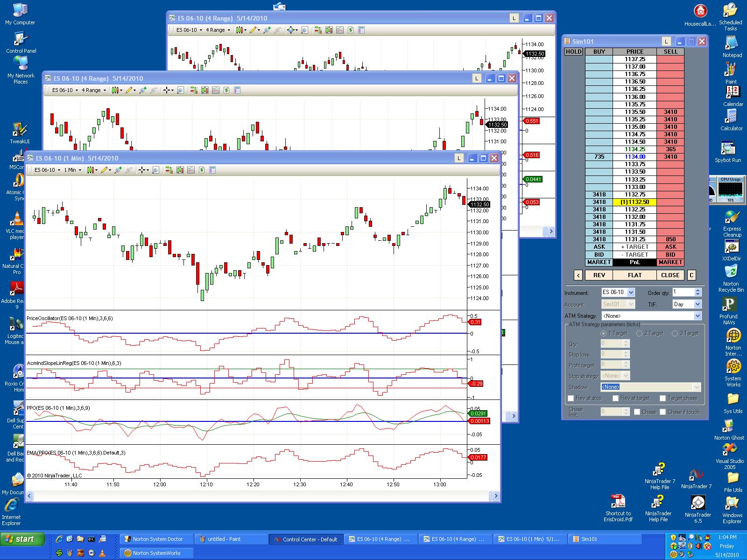Switch to ES 06-10 (1 Min) taskbar item

tap(530, 539)
